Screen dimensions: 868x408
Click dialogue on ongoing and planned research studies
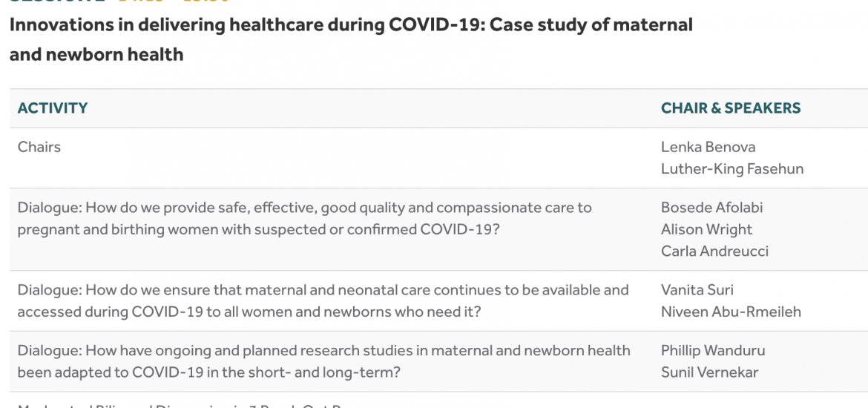click(x=324, y=361)
